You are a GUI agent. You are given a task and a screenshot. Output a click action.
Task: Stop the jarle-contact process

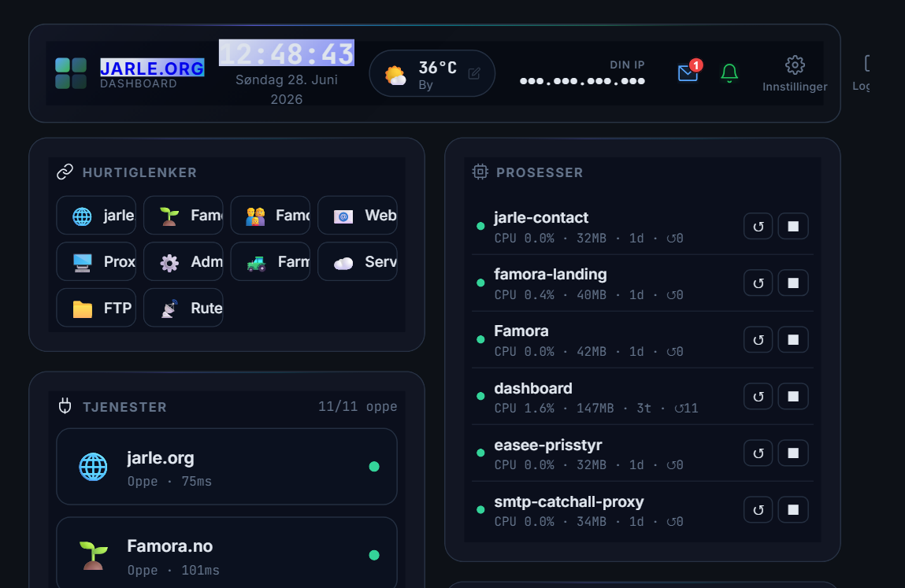point(794,226)
